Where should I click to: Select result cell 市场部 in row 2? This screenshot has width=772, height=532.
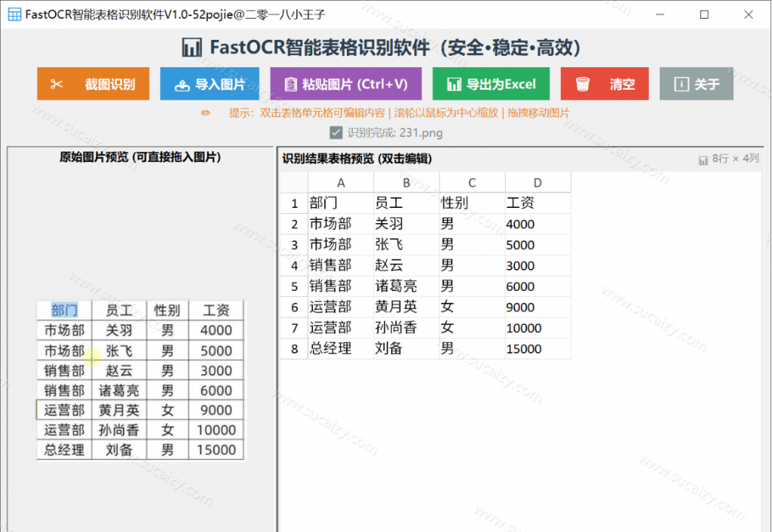(341, 224)
